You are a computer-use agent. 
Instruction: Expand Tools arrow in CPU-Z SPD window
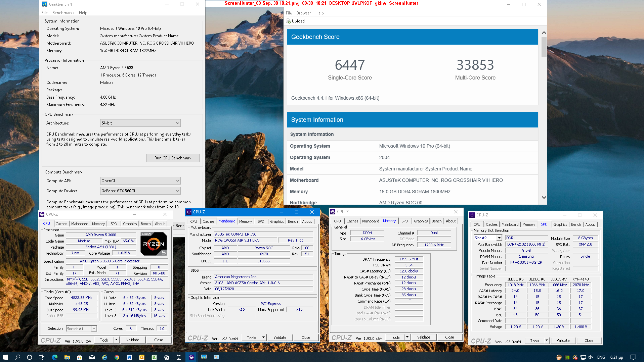tap(547, 341)
